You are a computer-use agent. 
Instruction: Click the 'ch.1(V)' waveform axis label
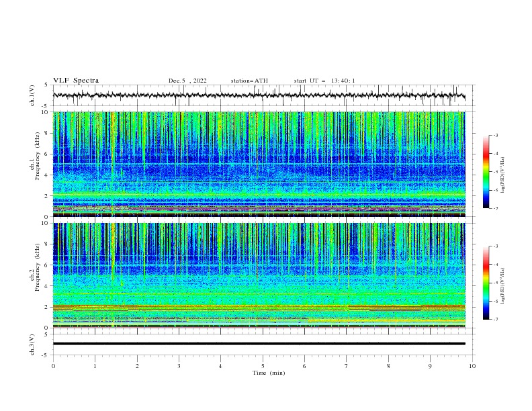pyautogui.click(x=32, y=95)
